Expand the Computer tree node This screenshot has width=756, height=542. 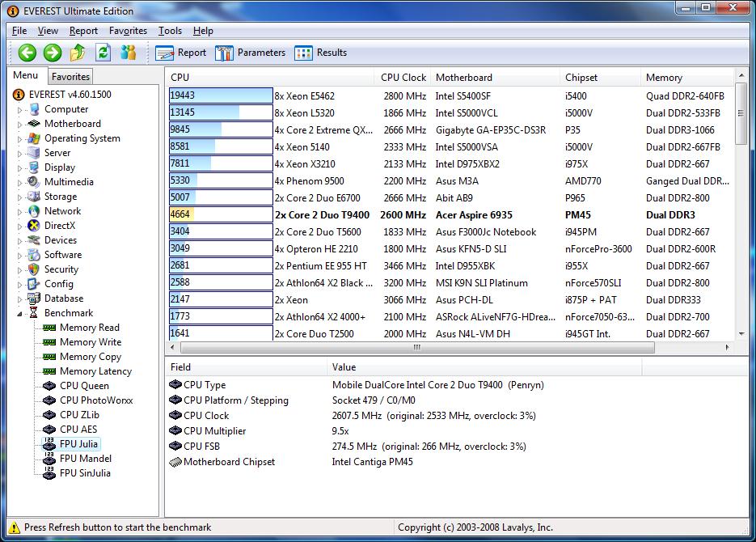click(19, 110)
